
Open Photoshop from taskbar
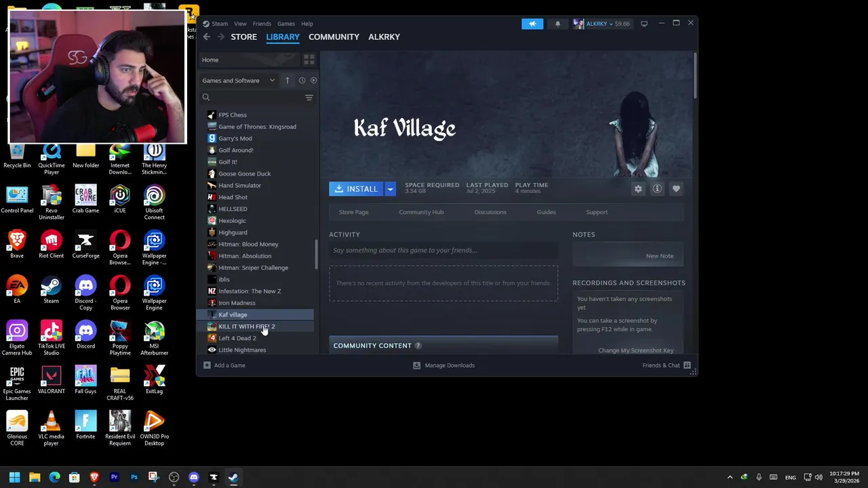pos(134,477)
